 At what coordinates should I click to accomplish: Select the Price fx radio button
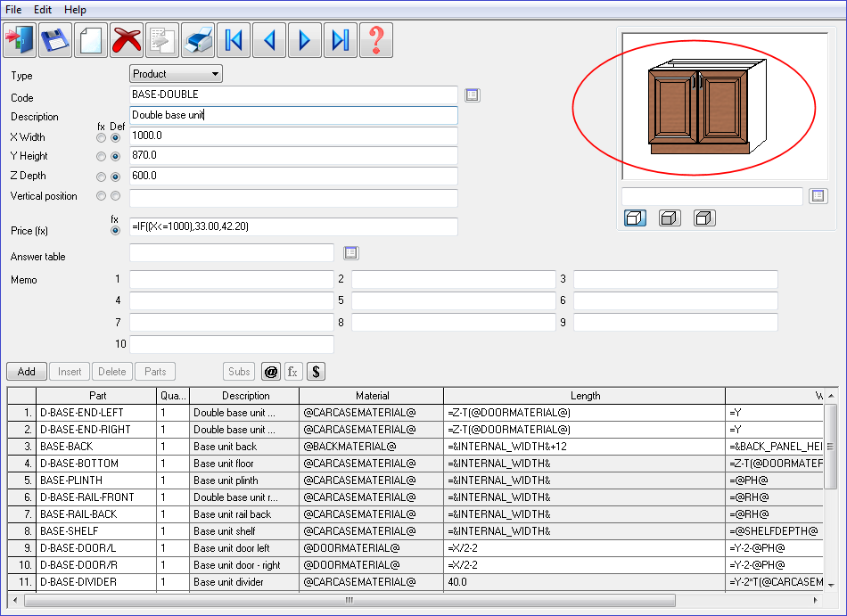click(115, 231)
